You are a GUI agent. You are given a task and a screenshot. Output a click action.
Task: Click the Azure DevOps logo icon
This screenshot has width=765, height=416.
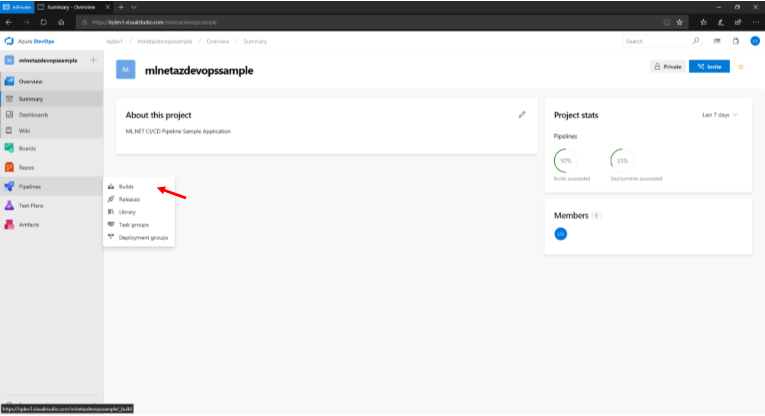coord(9,41)
